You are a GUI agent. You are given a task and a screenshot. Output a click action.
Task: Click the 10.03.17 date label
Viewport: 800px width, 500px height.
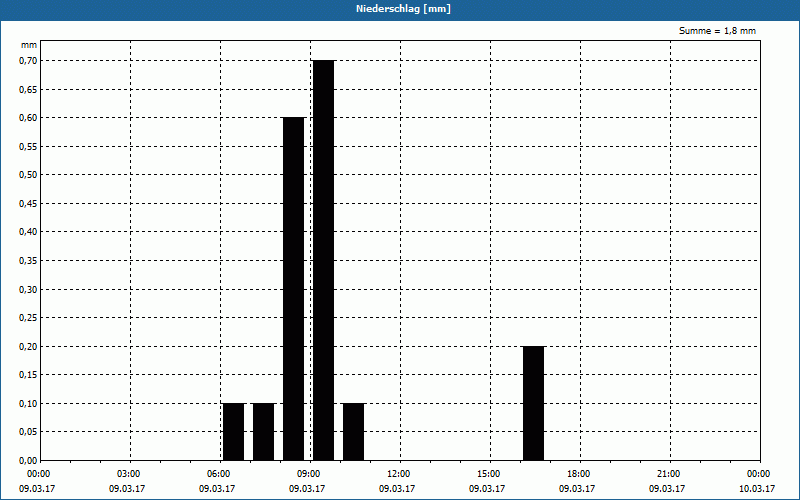click(x=757, y=489)
